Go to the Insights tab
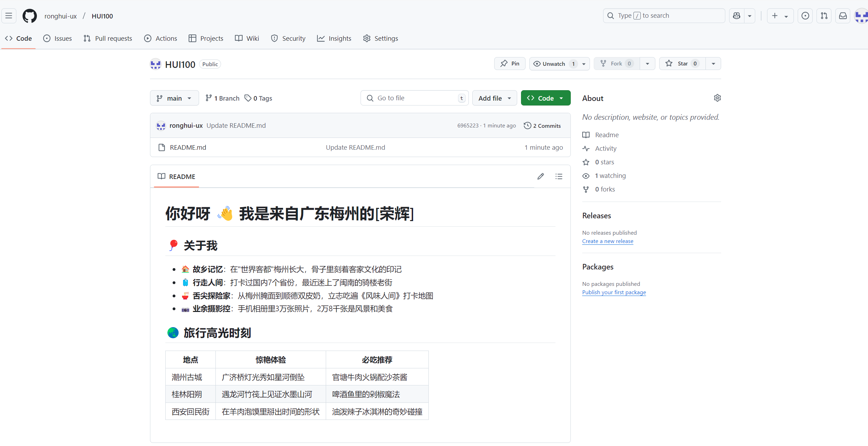Image resolution: width=868 pixels, height=446 pixels. (x=334, y=38)
